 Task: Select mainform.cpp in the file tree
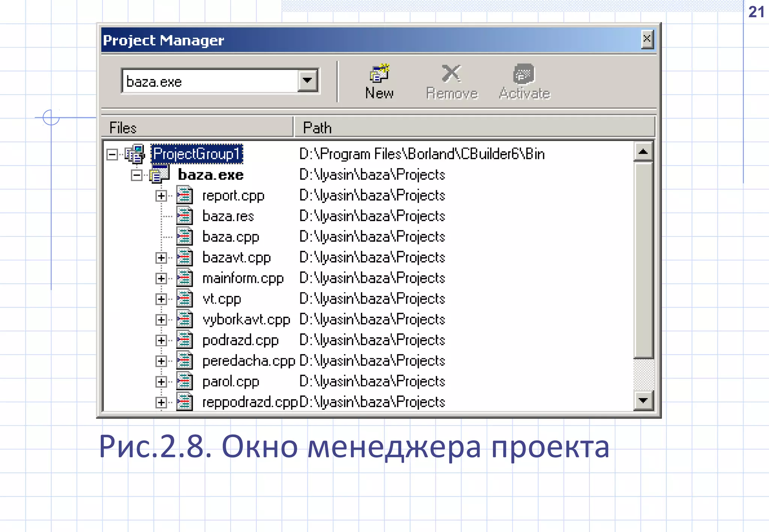pyautogui.click(x=243, y=278)
